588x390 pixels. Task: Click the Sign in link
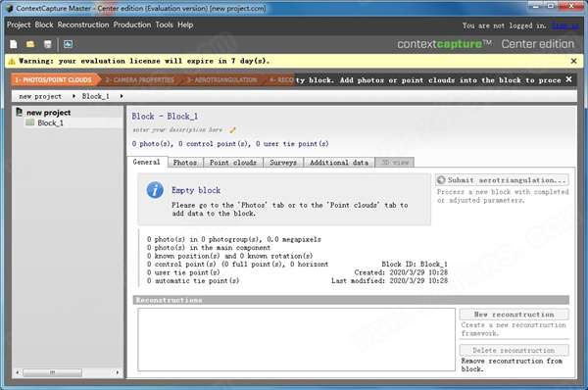point(564,25)
